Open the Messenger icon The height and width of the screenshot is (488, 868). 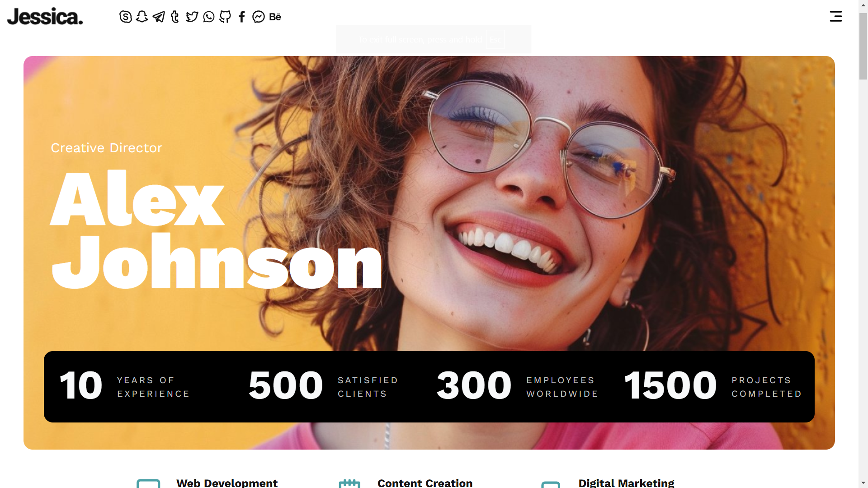click(259, 17)
